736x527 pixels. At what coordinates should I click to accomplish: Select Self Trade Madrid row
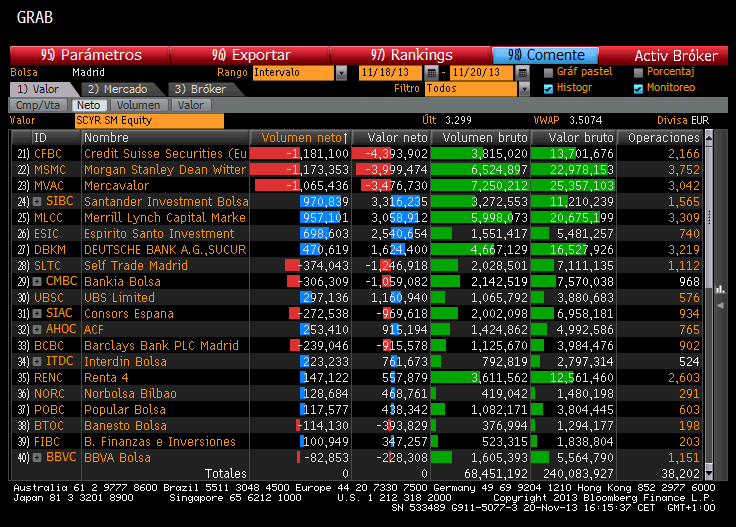357,266
